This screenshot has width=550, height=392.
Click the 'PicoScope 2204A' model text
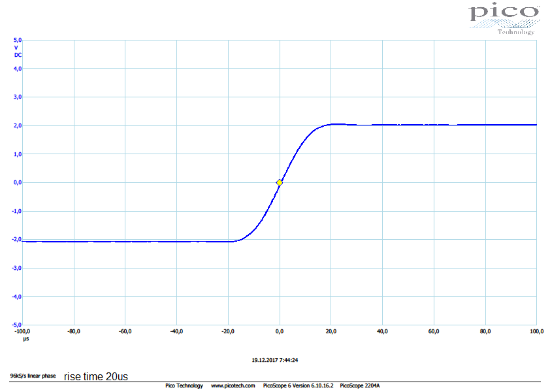pos(359,385)
